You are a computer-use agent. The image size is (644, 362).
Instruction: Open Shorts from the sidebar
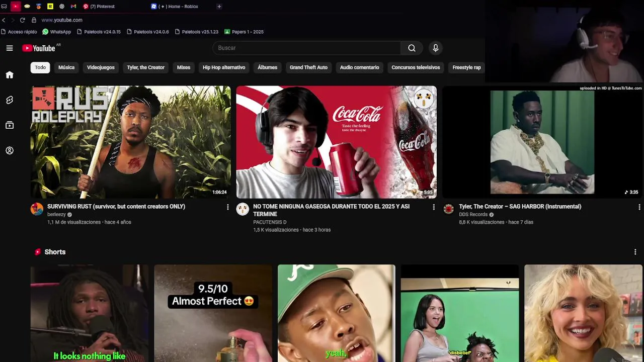[10, 100]
